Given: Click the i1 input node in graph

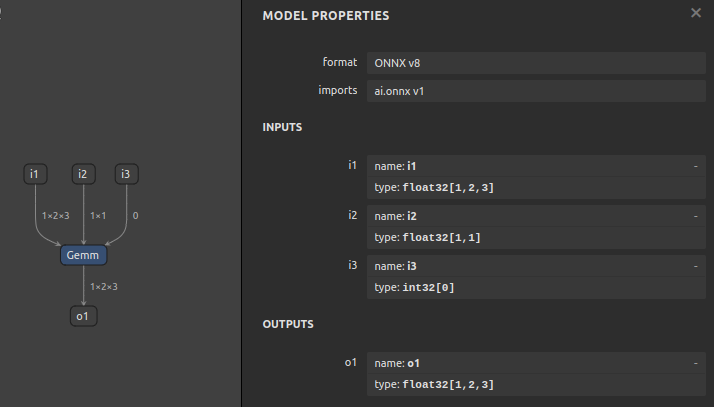Looking at the screenshot, I should click(35, 175).
